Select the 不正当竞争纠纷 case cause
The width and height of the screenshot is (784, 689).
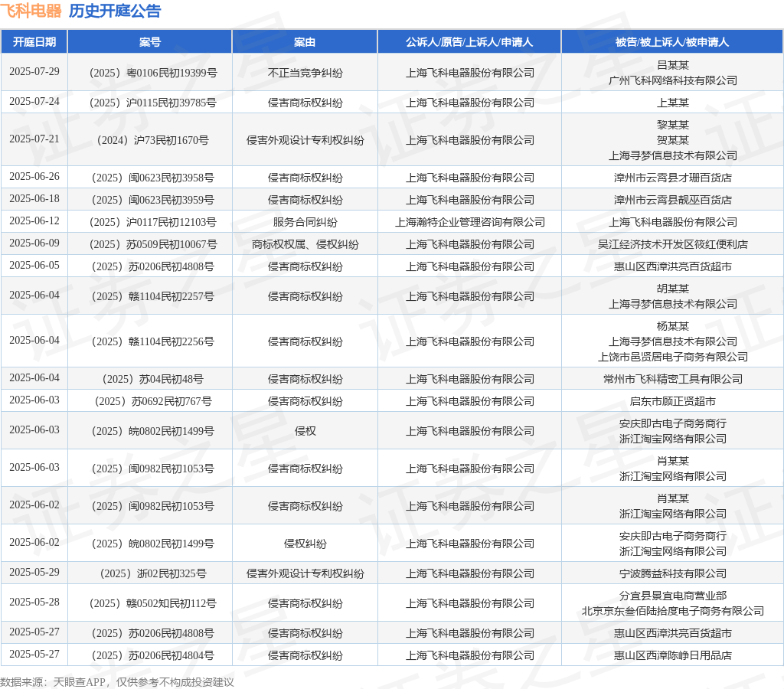[x=305, y=73]
